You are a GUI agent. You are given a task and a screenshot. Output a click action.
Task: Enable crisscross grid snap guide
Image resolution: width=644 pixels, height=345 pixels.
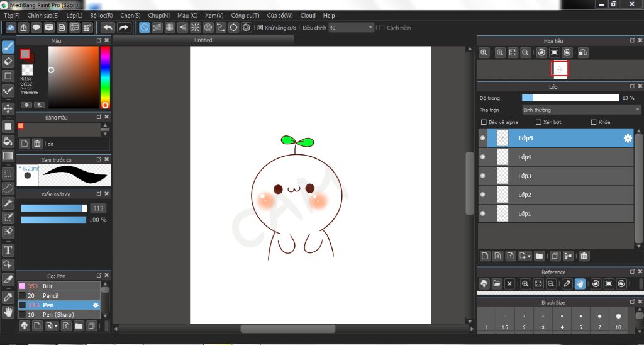[x=170, y=28]
